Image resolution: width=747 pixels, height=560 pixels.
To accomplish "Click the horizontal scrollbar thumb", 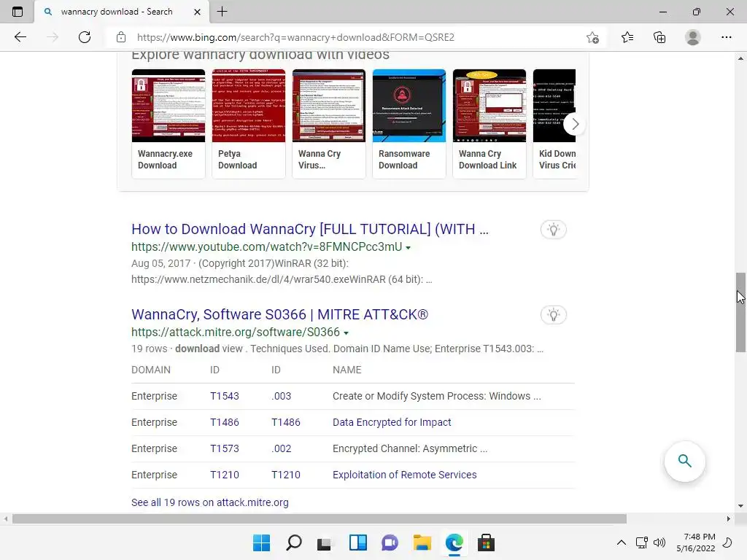I will tap(320, 518).
